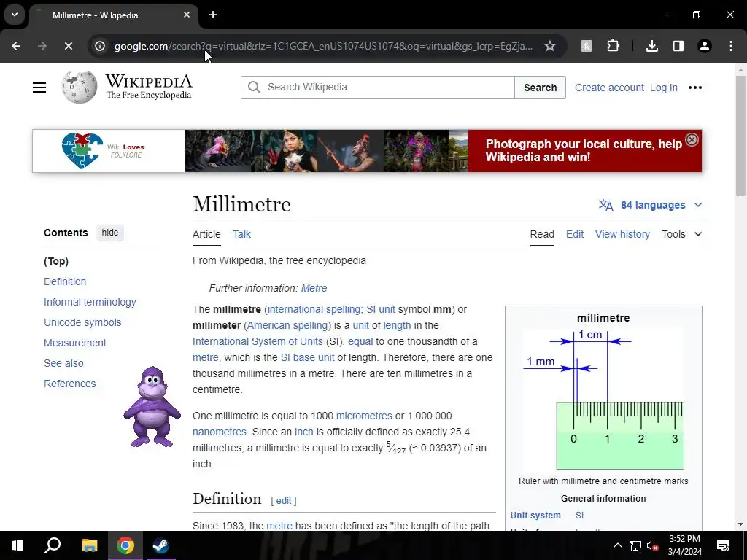Open the ruler millimetre diagram image
This screenshot has width=747, height=560.
pos(603,399)
